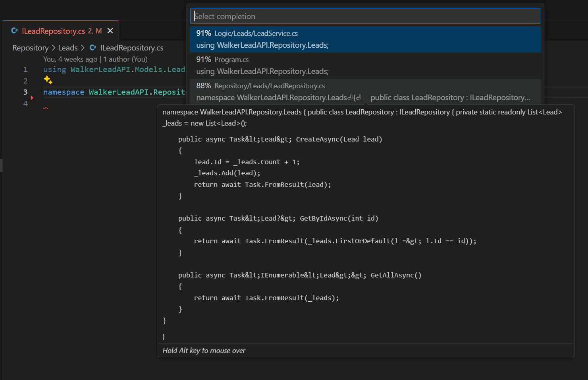The width and height of the screenshot is (588, 380).
Task: Close the ILeadRepository.cs editor tab
Action: click(x=110, y=31)
